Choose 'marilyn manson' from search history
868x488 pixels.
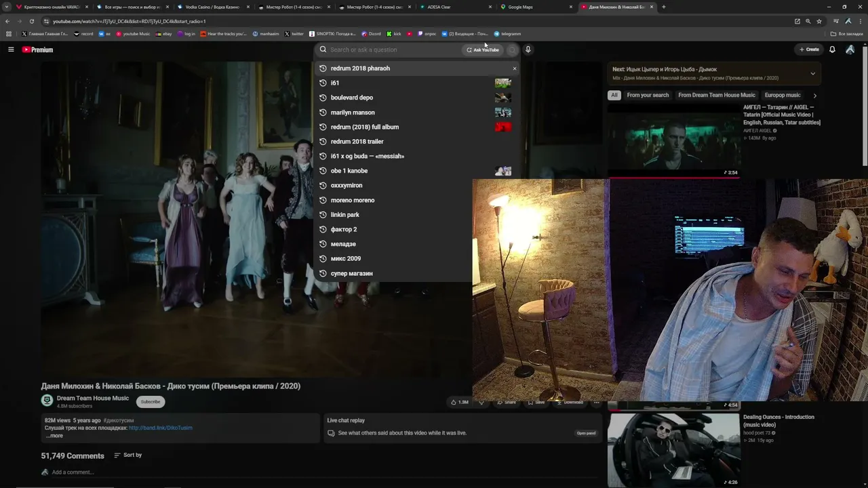point(353,113)
